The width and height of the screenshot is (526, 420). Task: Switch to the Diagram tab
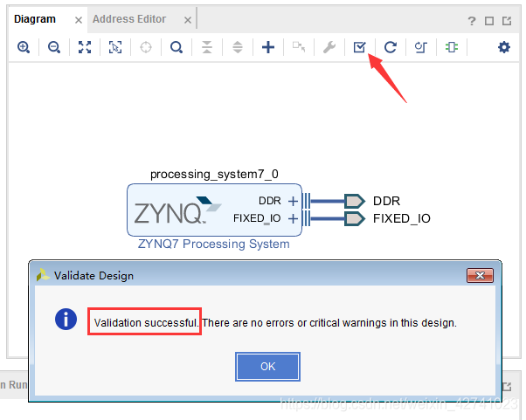(35, 19)
